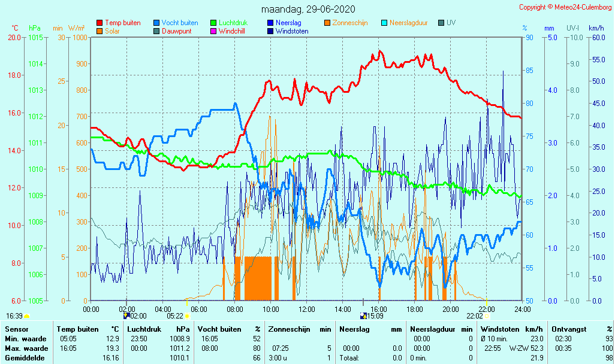This screenshot has height=364, width=615.
Task: Click the sunset icon at 22:02
Action: click(487, 316)
